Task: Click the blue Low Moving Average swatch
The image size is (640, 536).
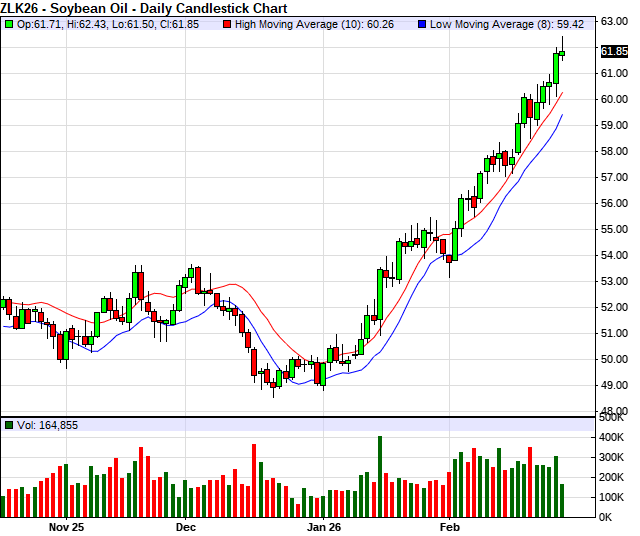Action: click(421, 22)
